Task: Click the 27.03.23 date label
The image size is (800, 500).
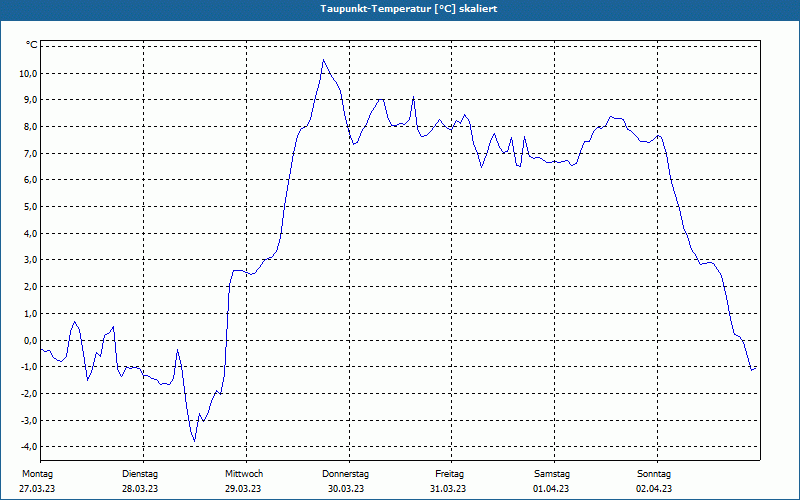Action: 37,489
